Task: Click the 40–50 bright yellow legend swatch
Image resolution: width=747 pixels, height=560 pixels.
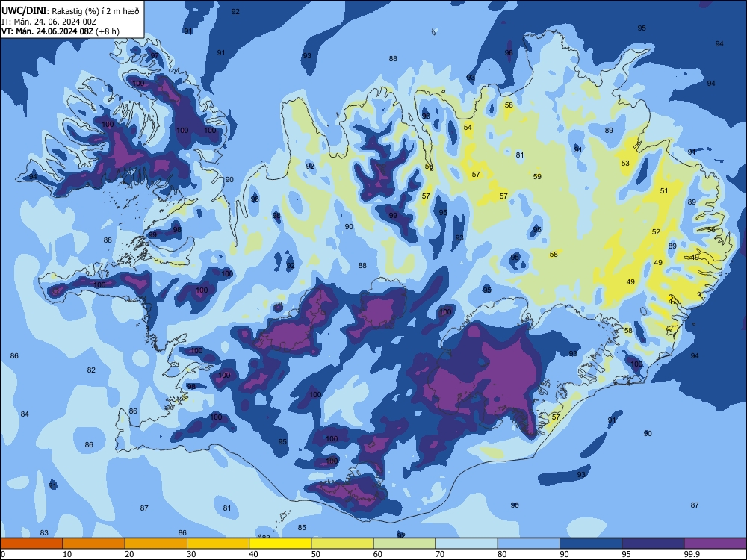Action: (x=280, y=544)
